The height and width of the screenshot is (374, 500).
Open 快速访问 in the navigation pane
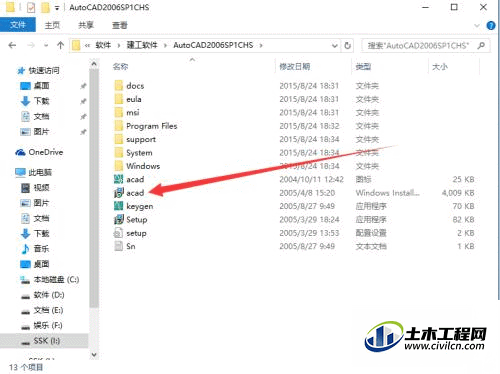pyautogui.click(x=38, y=70)
